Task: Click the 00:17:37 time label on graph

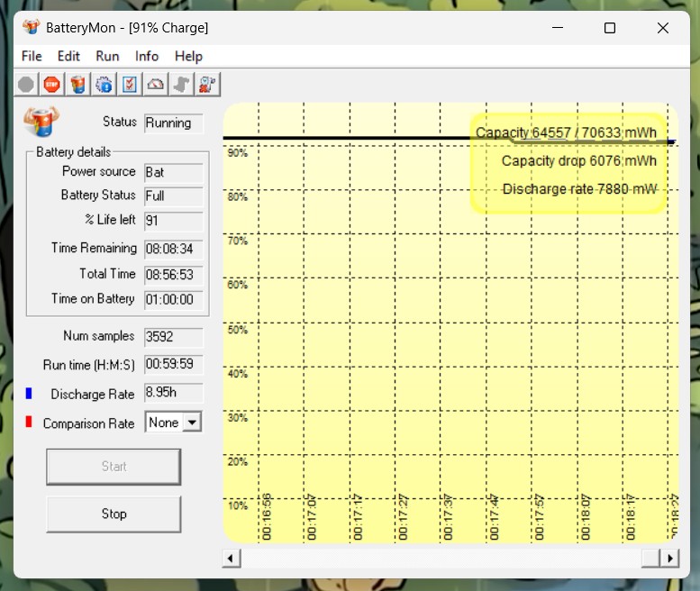Action: click(448, 517)
